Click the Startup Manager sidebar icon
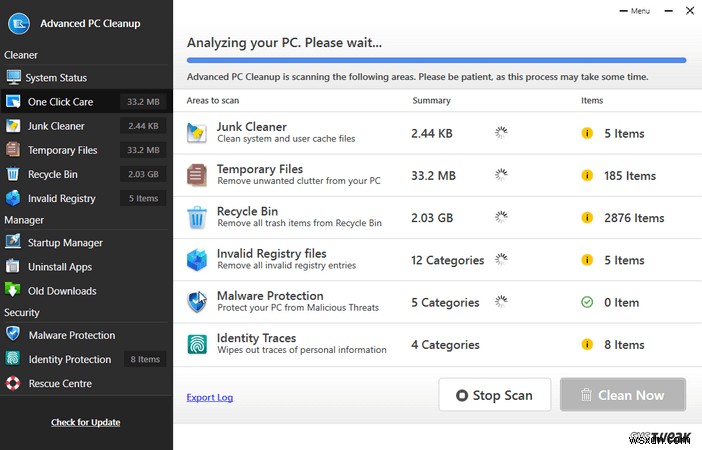Image resolution: width=702 pixels, height=450 pixels. pyautogui.click(x=13, y=242)
